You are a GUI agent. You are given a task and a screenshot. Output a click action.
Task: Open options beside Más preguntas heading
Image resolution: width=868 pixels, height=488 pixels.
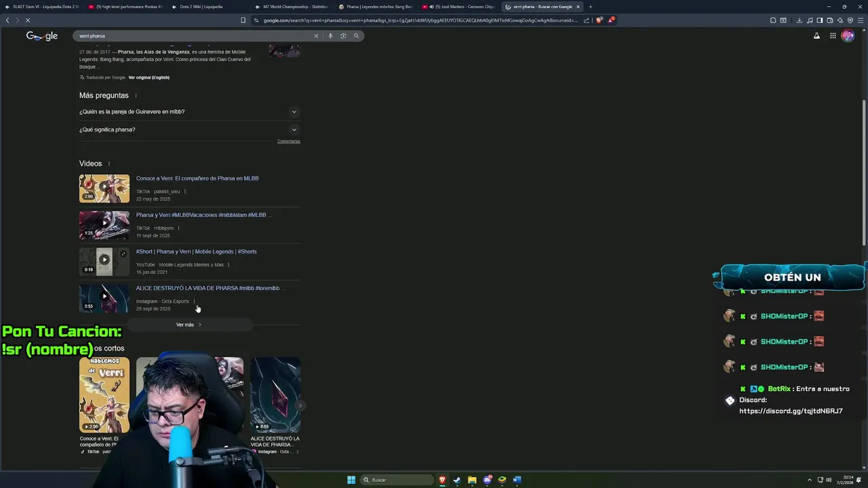coord(136,96)
